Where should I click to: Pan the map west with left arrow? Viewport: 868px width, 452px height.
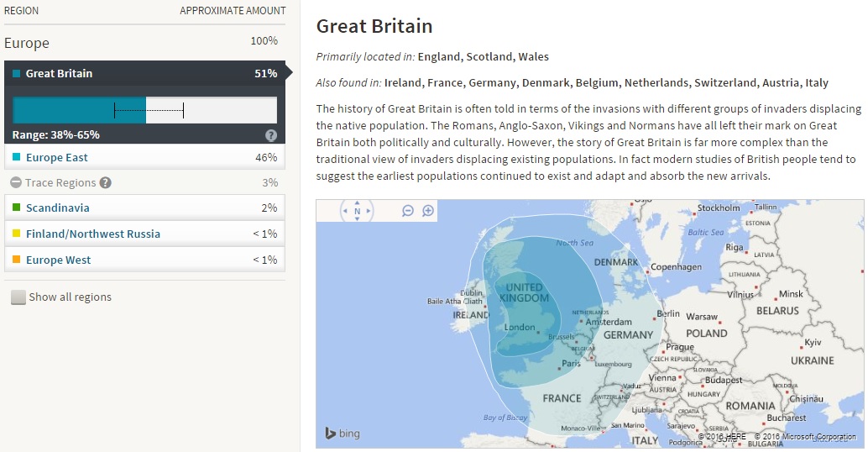pyautogui.click(x=344, y=211)
